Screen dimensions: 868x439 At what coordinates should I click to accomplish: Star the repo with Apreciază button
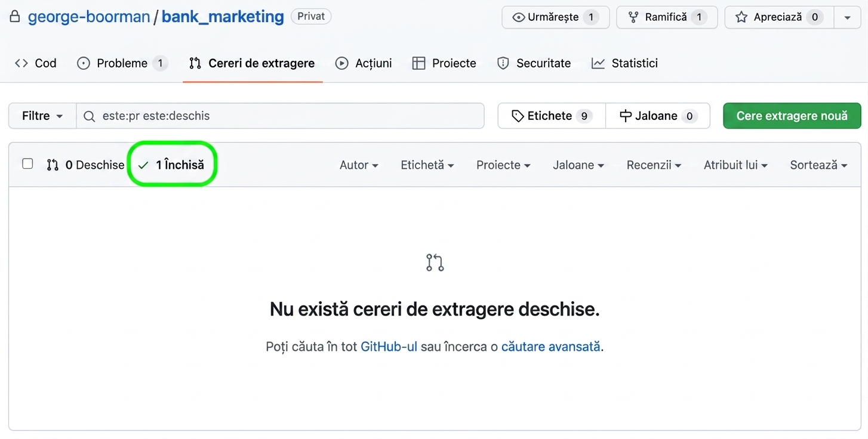[780, 17]
